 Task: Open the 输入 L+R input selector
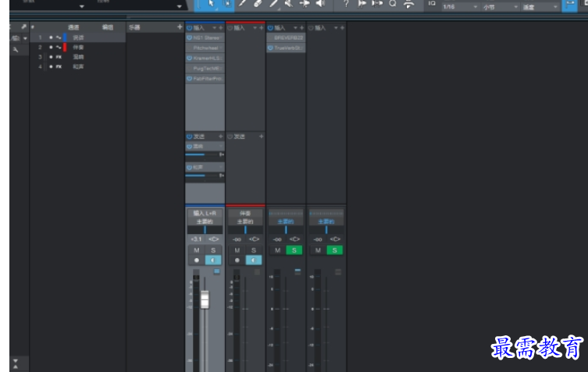[x=205, y=213]
